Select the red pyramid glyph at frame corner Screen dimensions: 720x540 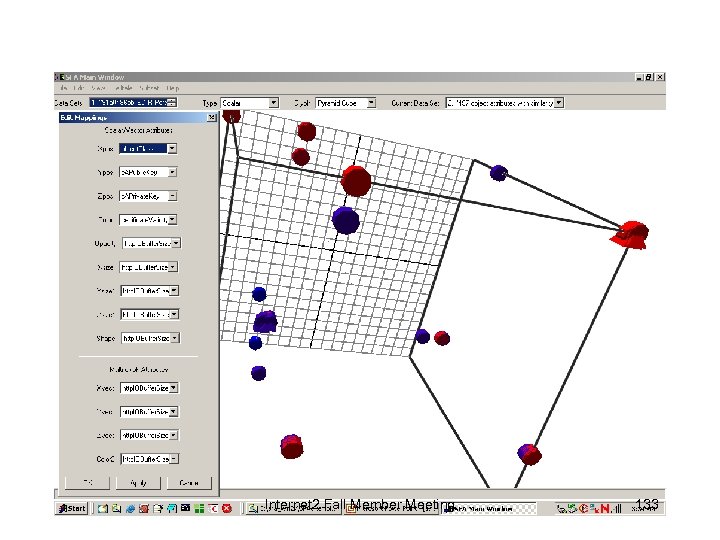tap(630, 235)
